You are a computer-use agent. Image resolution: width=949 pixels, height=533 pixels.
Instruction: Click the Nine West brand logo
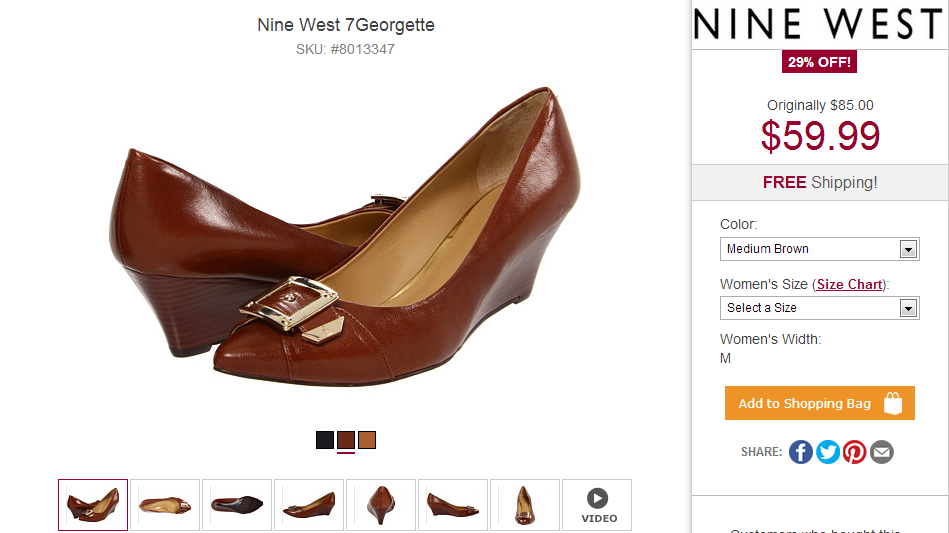(818, 24)
